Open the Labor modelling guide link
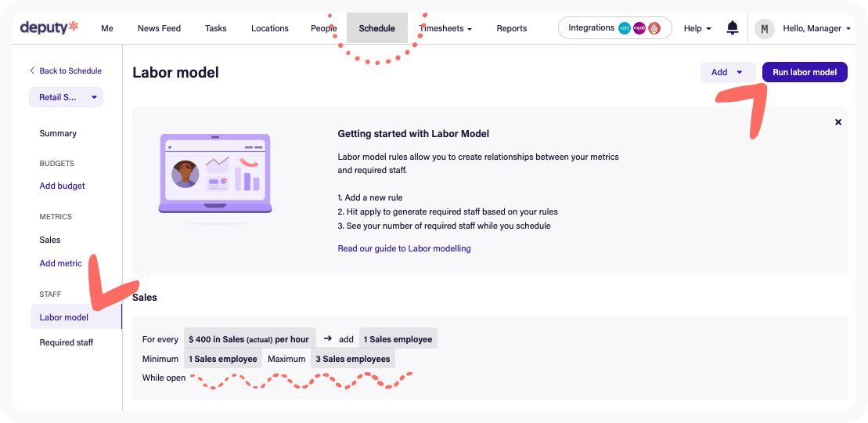 404,248
